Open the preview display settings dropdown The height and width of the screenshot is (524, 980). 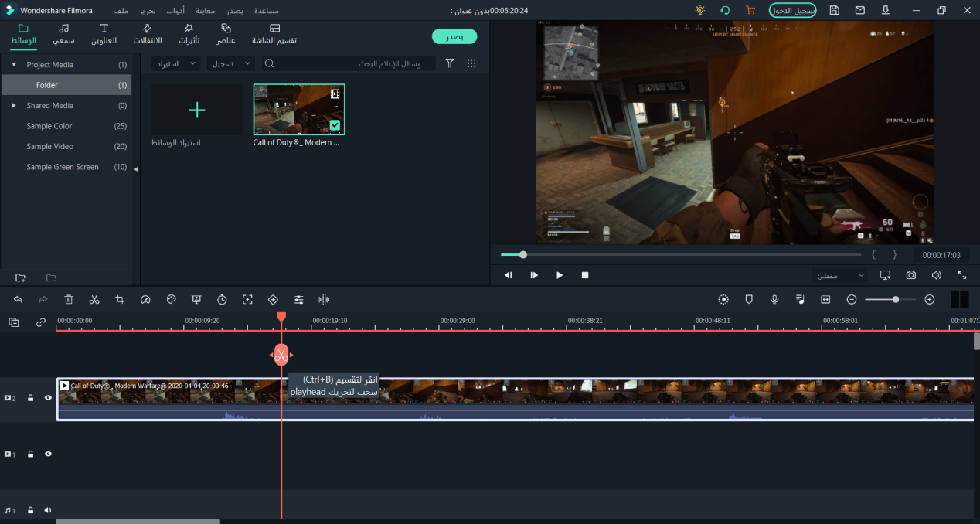pos(886,275)
